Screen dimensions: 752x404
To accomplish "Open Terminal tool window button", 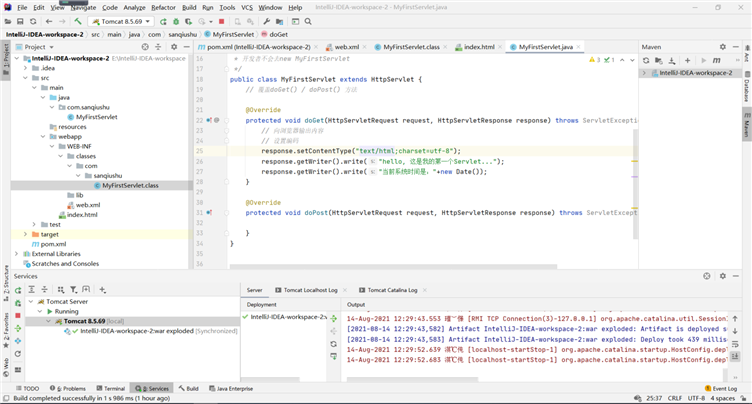I will pyautogui.click(x=110, y=389).
